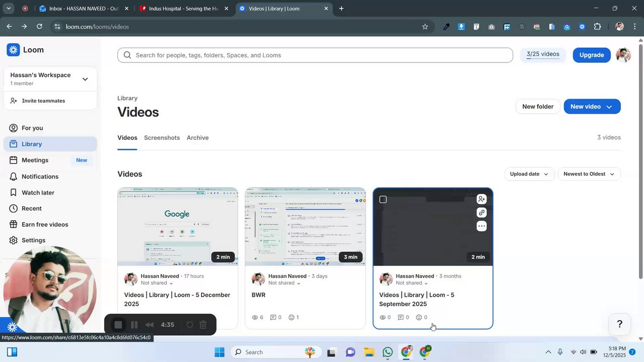Click the Loom logo in sidebar

25,50
